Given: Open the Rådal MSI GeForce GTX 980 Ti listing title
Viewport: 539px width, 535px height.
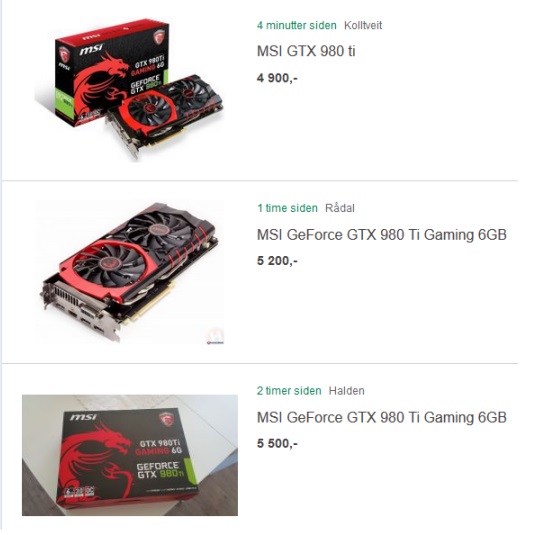Looking at the screenshot, I should pyautogui.click(x=382, y=235).
